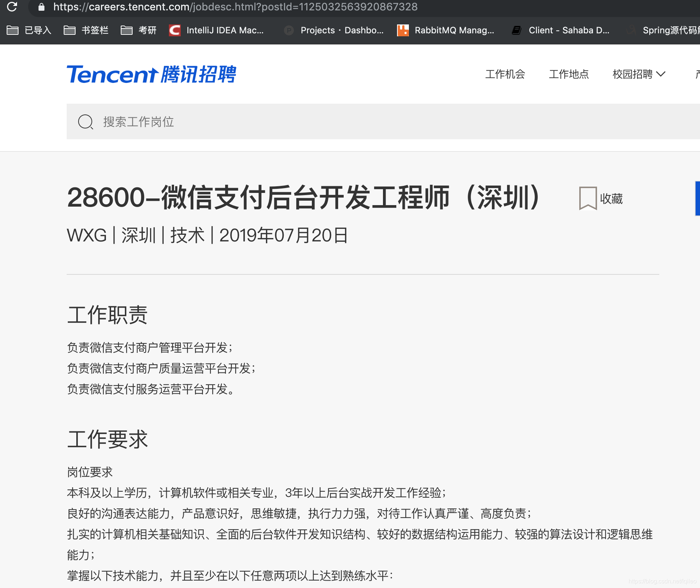Open the Spring源代码 bookmark
Viewport: 700px width, 588px height.
pos(662,30)
